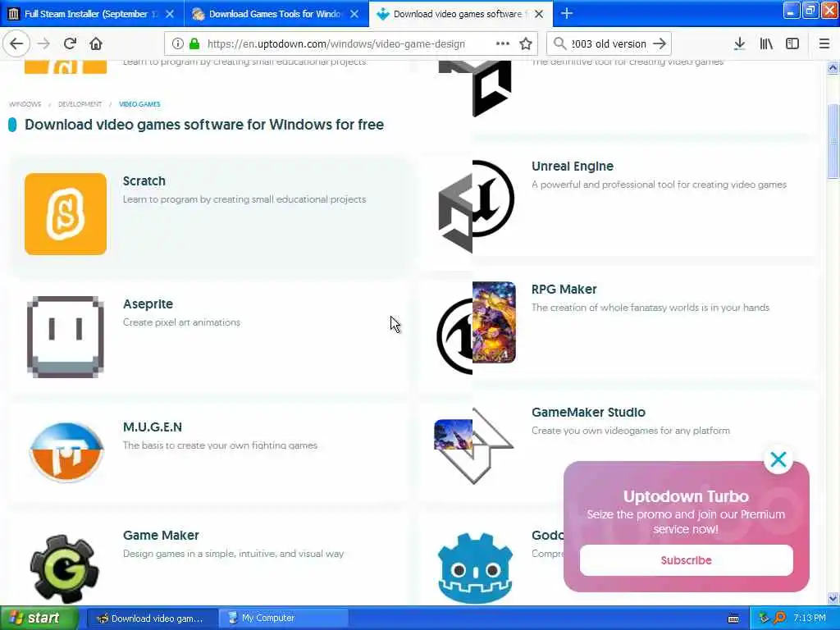Click text 'Create pixel art animations'
840x630 pixels.
pyautogui.click(x=181, y=322)
